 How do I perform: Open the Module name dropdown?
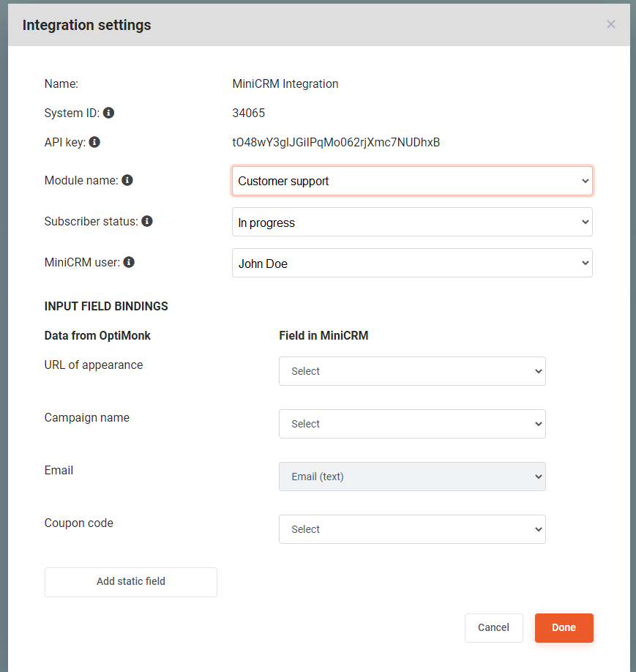412,181
